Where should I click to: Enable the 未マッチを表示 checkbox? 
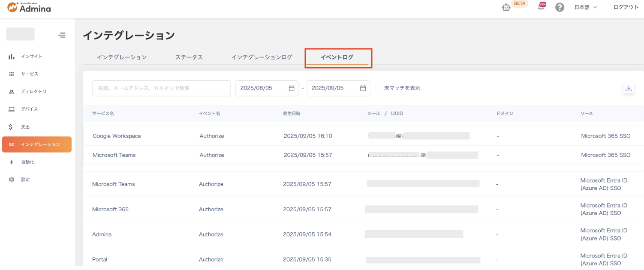click(378, 88)
